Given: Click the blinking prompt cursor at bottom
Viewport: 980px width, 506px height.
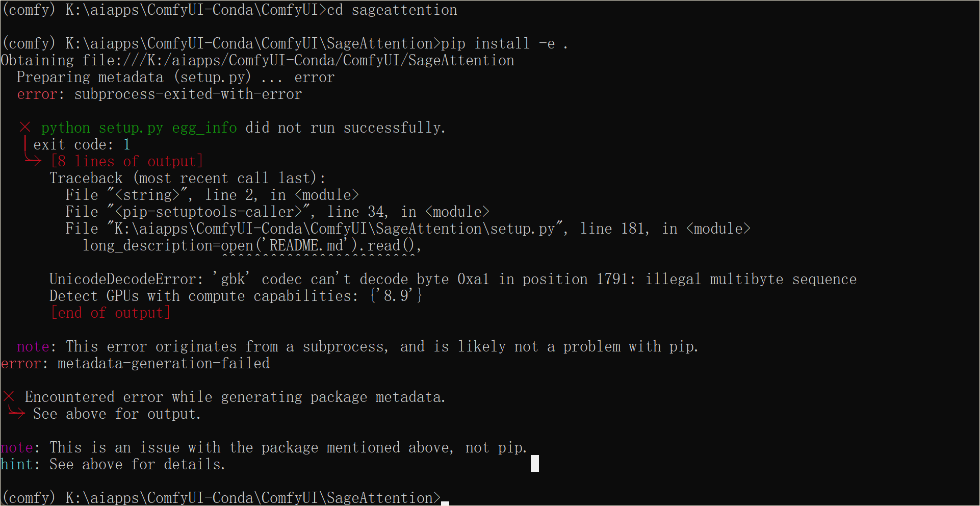Looking at the screenshot, I should (x=445, y=503).
